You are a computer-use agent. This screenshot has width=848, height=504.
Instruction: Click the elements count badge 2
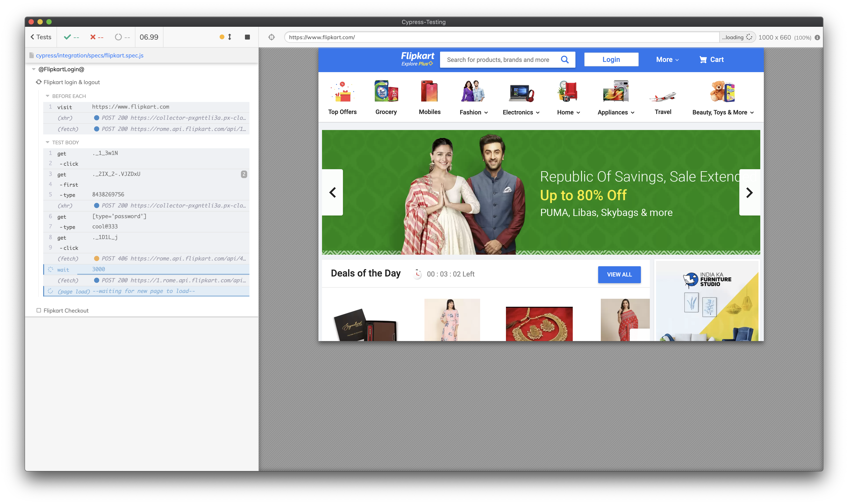(244, 174)
